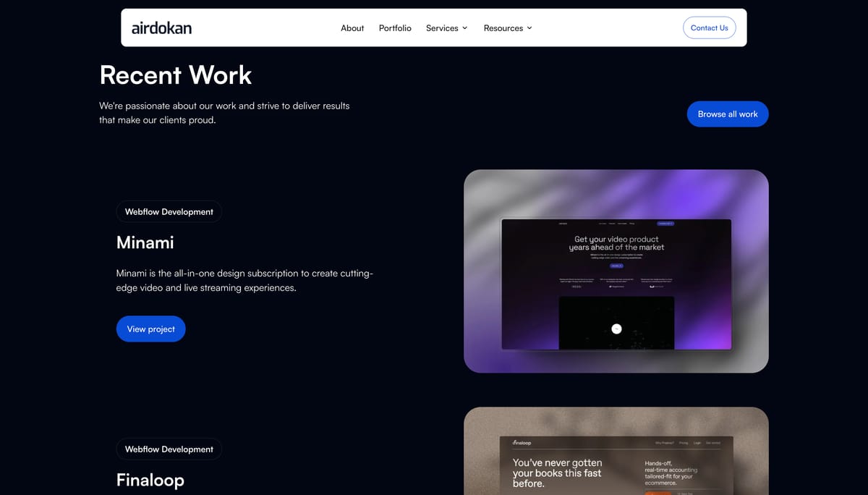Click the Webflow Development tag above Finaloop
Image resolution: width=868 pixels, height=495 pixels.
(169, 449)
